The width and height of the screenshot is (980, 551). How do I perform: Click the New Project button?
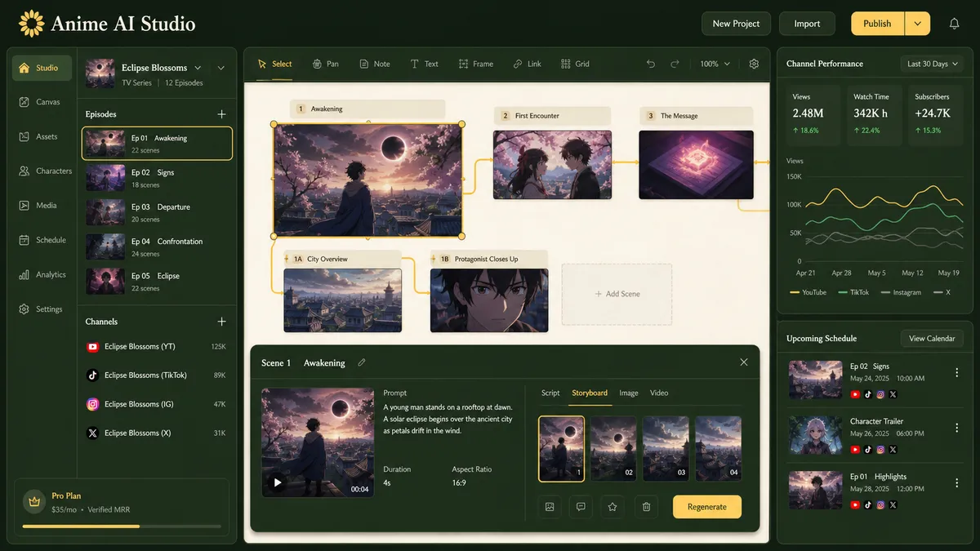point(736,24)
